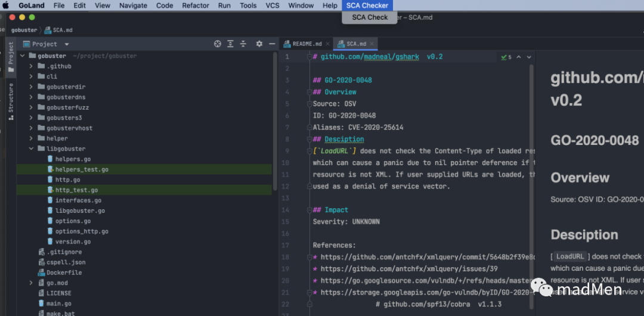Click the Project tree vertical scrollbar
Image resolution: width=644 pixels, height=316 pixels.
(275, 122)
